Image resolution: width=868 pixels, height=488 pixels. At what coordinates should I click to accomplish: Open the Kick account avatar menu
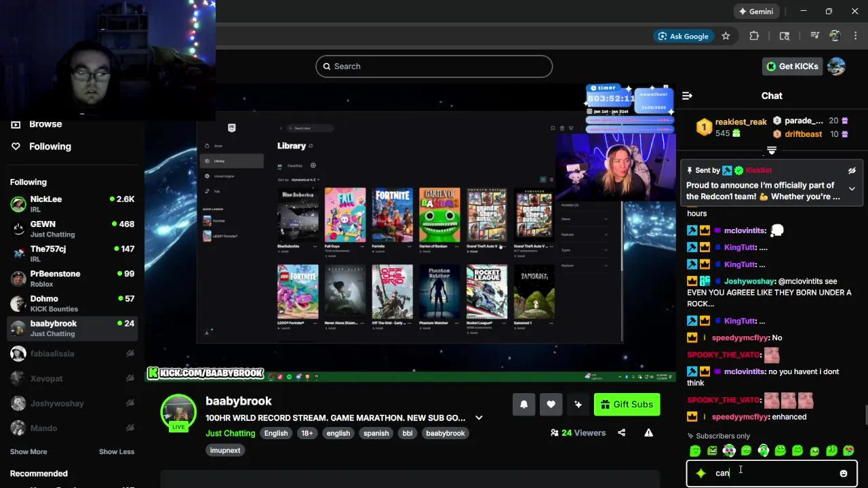pos(837,66)
